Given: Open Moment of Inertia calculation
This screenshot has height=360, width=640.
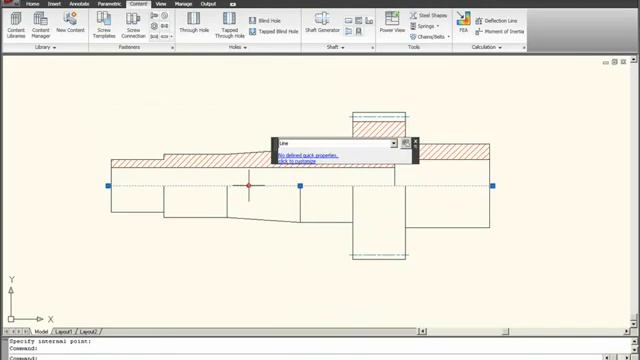Looking at the screenshot, I should pos(500,31).
